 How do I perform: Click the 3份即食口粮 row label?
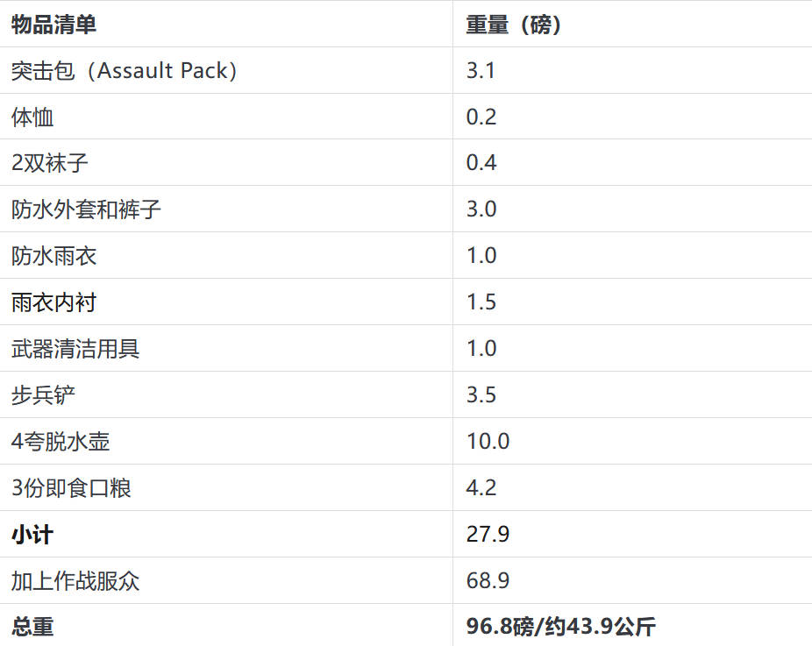71,488
